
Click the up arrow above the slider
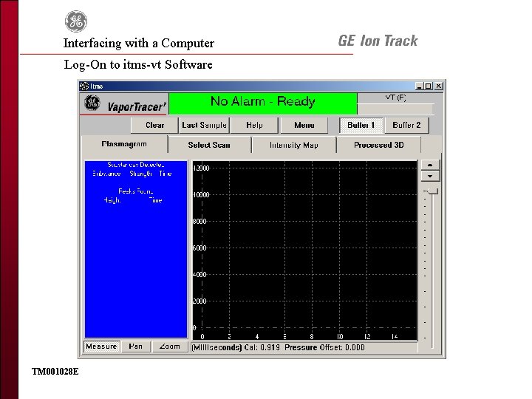(x=430, y=165)
